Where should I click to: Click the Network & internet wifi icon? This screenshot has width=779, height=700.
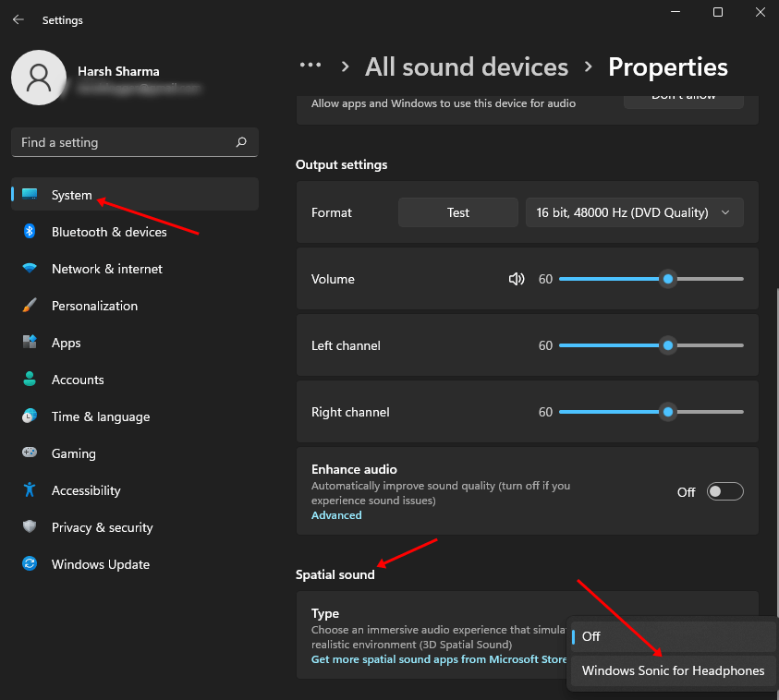tap(30, 269)
